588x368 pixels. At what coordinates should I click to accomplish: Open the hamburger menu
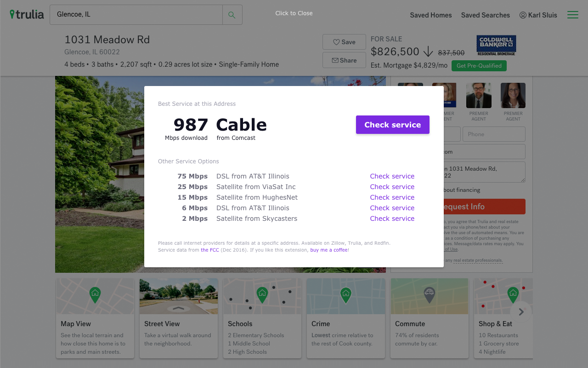(572, 14)
